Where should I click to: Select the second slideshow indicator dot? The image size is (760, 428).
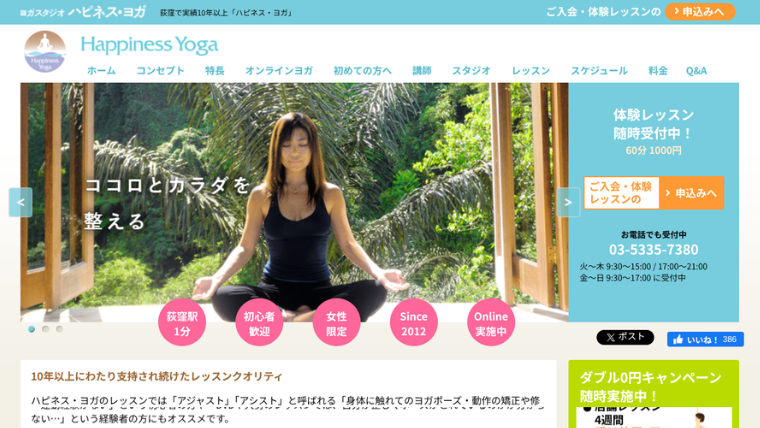[x=46, y=329]
